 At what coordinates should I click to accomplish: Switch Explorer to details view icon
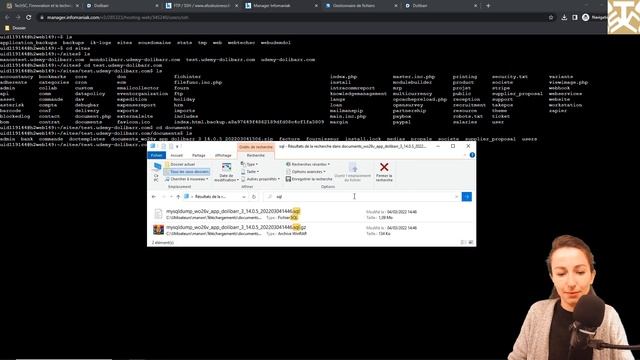click(x=463, y=242)
